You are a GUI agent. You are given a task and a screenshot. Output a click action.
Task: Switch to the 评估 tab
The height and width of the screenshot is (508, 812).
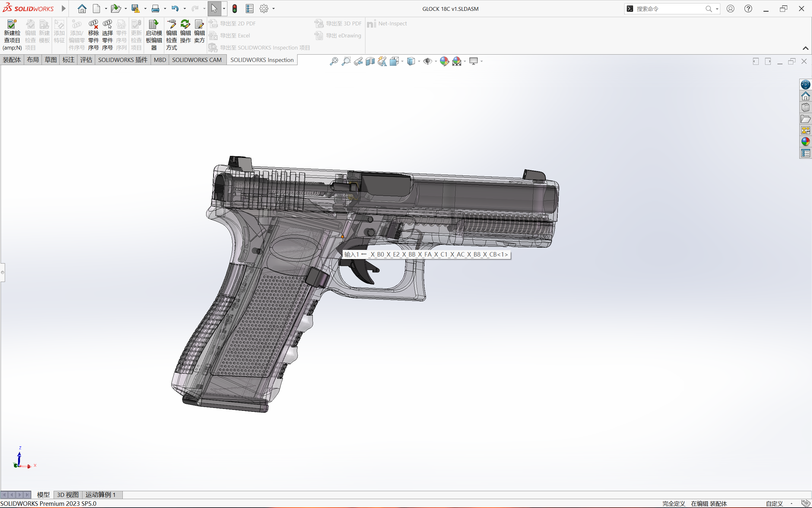(x=86, y=60)
